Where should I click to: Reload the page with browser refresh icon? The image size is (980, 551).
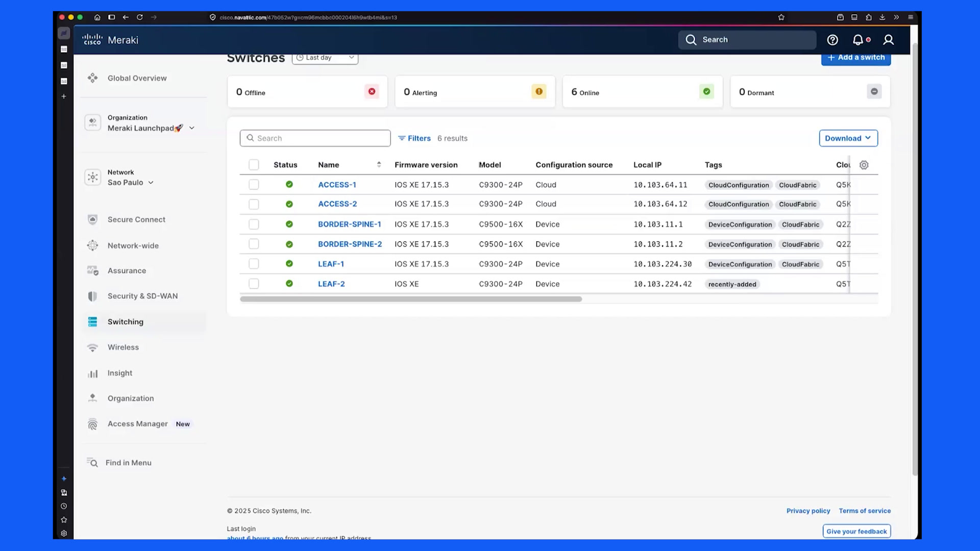tap(139, 17)
